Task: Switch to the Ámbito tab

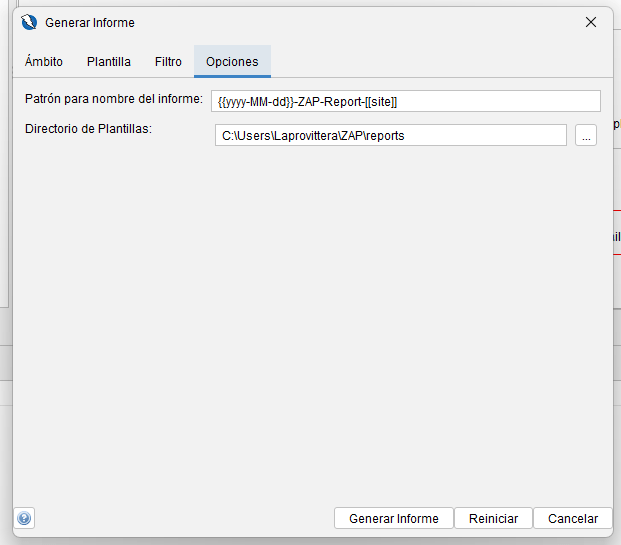Action: tap(44, 62)
